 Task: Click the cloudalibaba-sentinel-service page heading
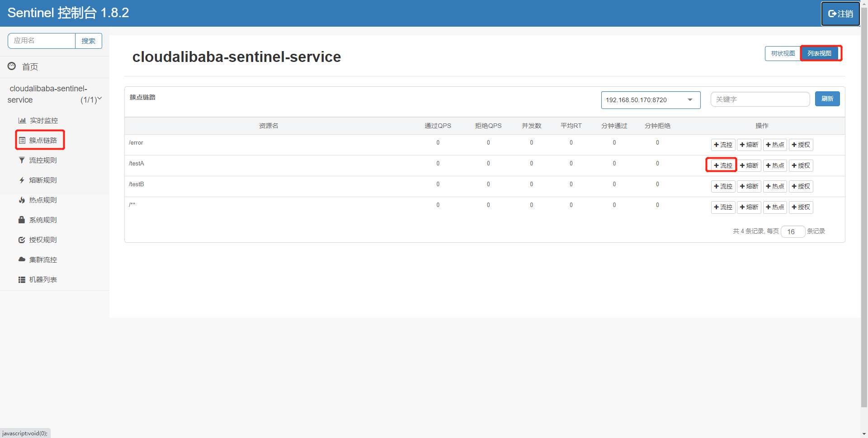[x=236, y=57]
